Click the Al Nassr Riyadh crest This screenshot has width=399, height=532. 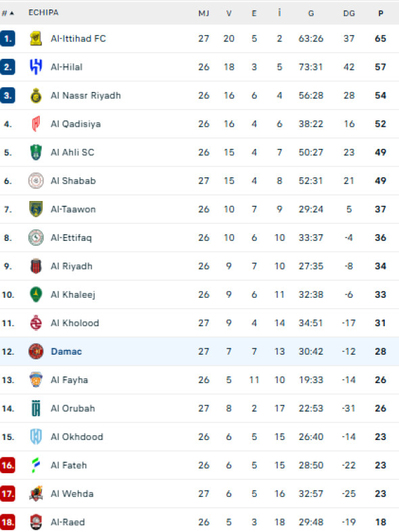tap(36, 95)
